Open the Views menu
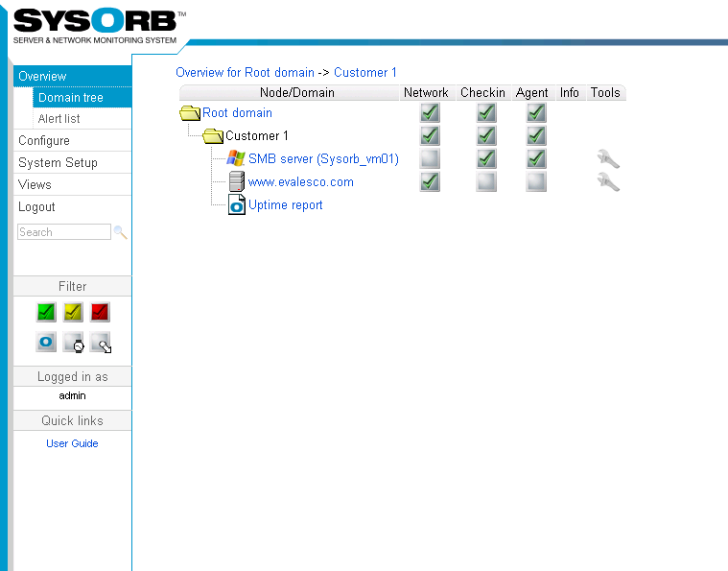The height and width of the screenshot is (571, 728). (x=73, y=184)
